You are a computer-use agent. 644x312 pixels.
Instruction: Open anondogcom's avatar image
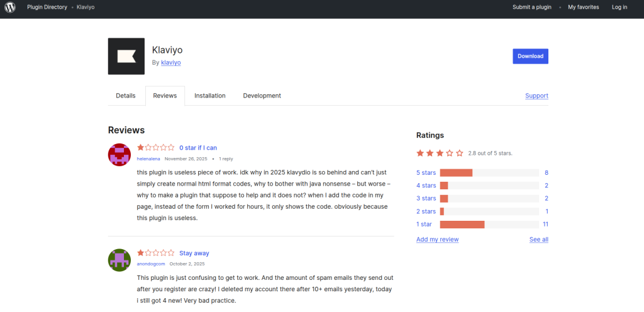[119, 260]
